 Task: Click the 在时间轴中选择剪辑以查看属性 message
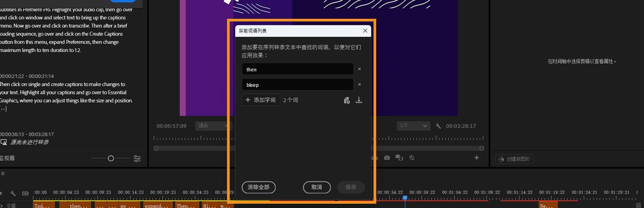click(582, 62)
